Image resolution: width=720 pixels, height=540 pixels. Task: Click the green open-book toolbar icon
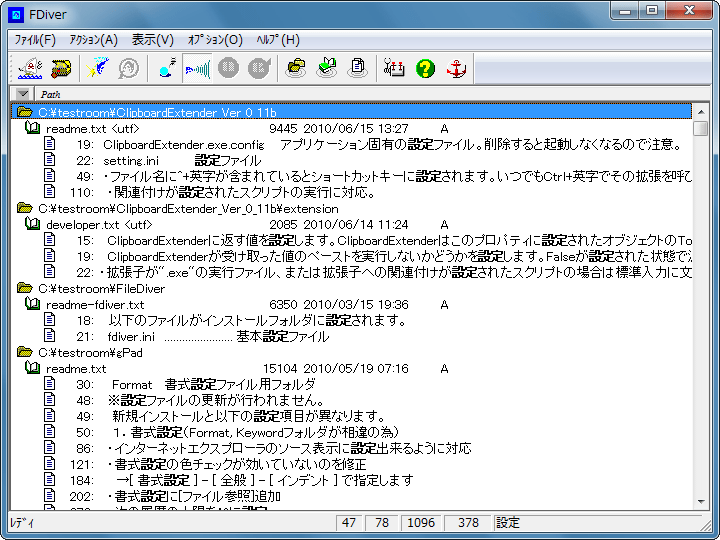pyautogui.click(x=326, y=68)
